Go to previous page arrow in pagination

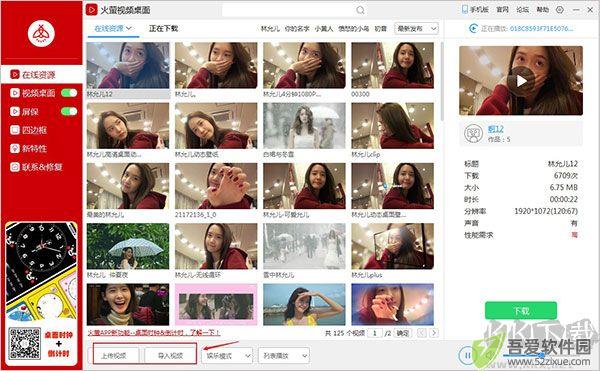422,333
